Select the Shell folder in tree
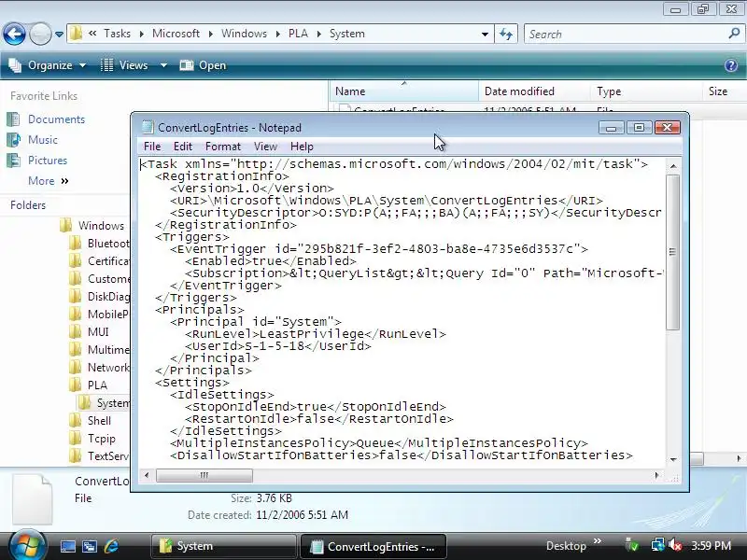Screen dimensions: 747x560 (99, 421)
